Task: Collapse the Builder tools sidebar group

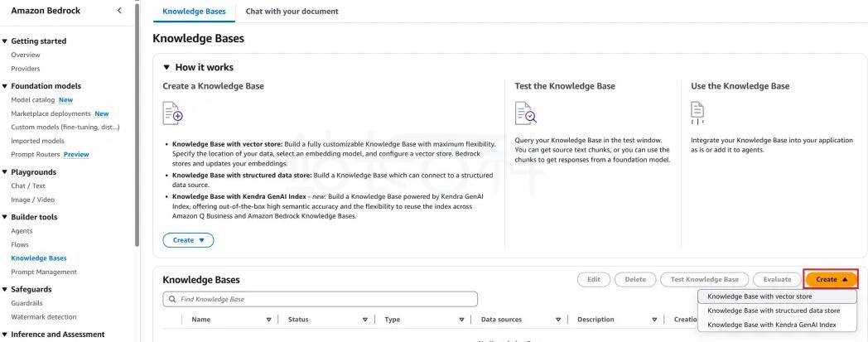Action: pos(5,218)
